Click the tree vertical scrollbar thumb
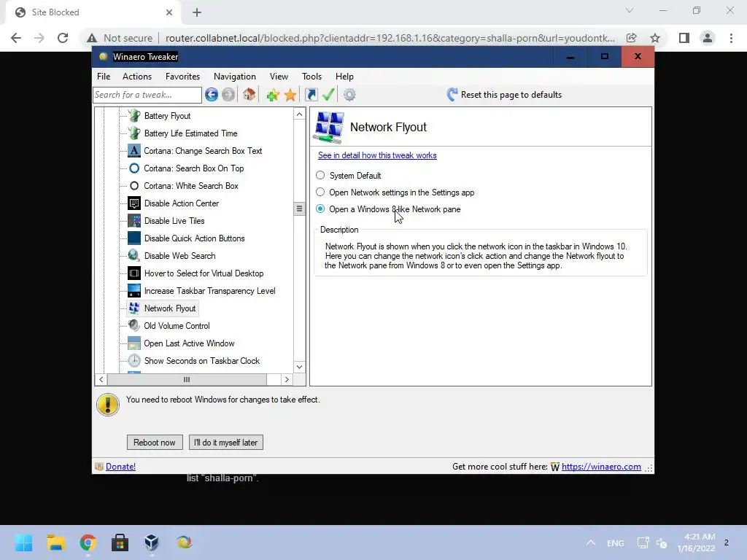This screenshot has height=560, width=747. tap(299, 209)
